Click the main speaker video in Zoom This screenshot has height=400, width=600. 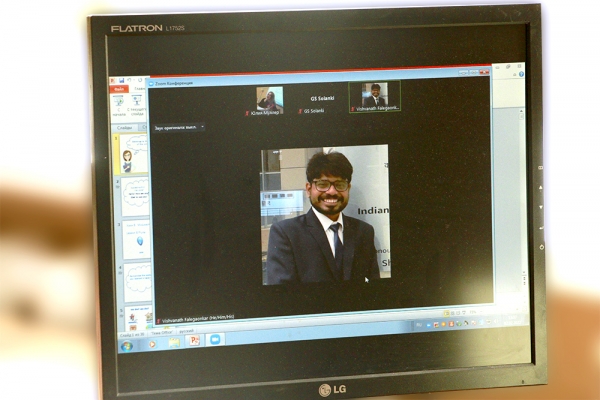326,215
